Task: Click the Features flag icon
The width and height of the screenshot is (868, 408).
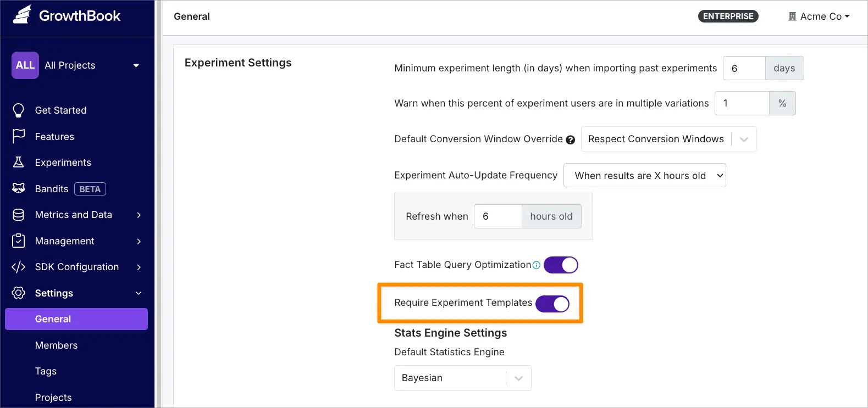Action: pyautogui.click(x=19, y=136)
